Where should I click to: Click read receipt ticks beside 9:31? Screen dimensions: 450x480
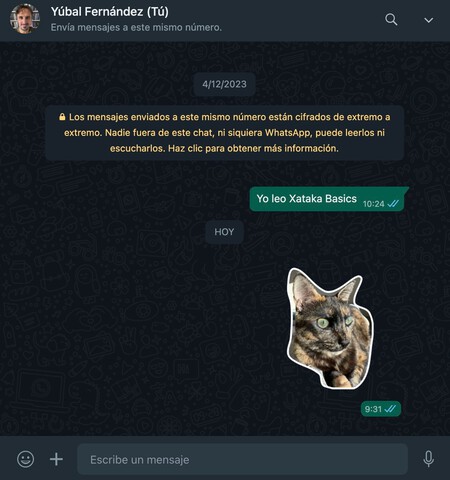390,409
